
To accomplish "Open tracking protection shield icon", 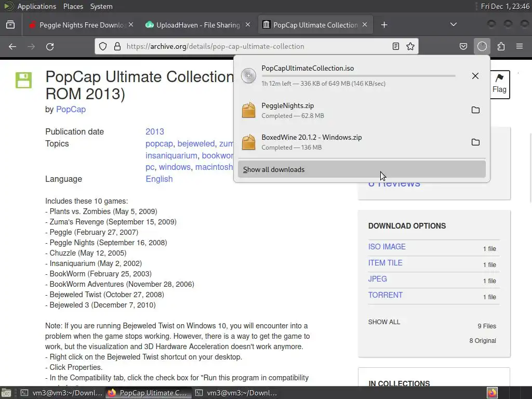I will point(103,46).
